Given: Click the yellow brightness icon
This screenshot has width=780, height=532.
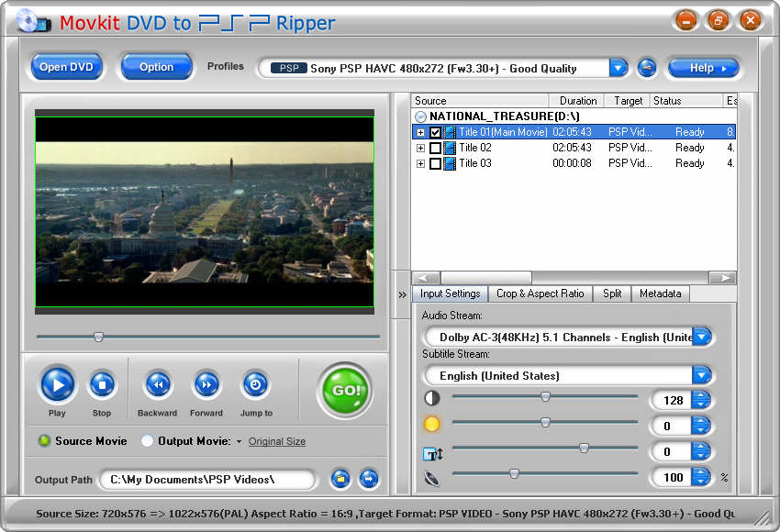Looking at the screenshot, I should tap(432, 424).
